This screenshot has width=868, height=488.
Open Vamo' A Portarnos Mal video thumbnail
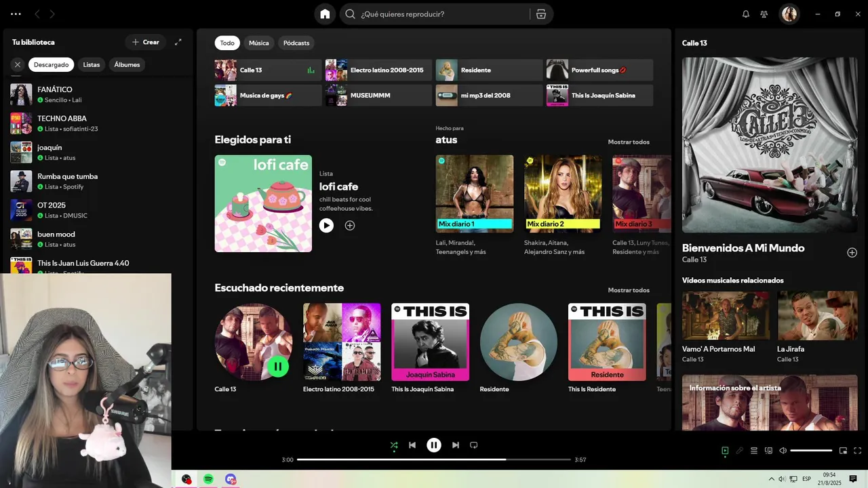coord(726,315)
